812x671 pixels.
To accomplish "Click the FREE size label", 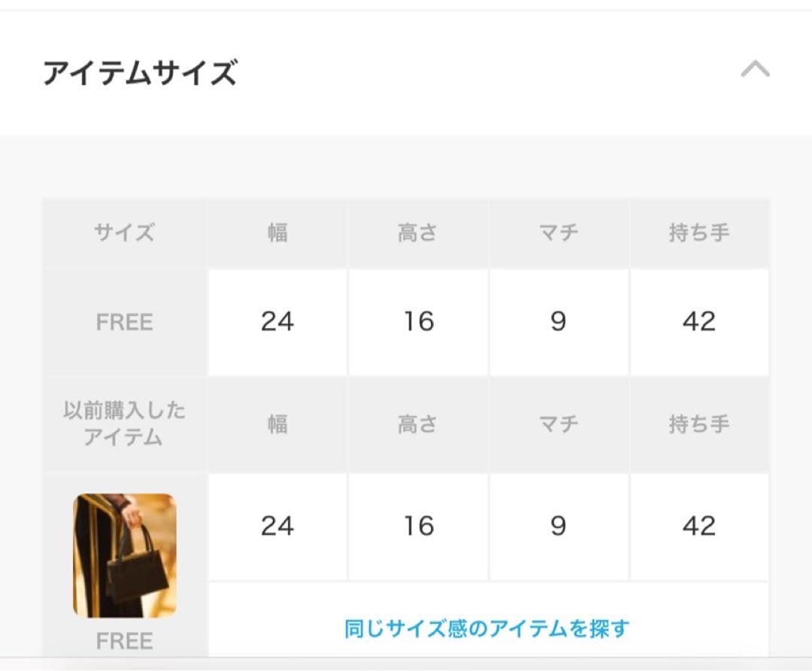I will click(123, 322).
